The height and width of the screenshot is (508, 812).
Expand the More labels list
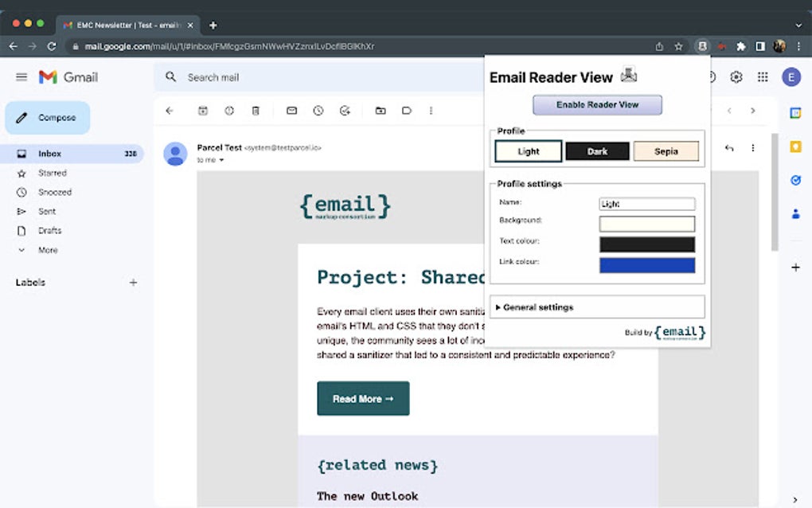tap(46, 250)
